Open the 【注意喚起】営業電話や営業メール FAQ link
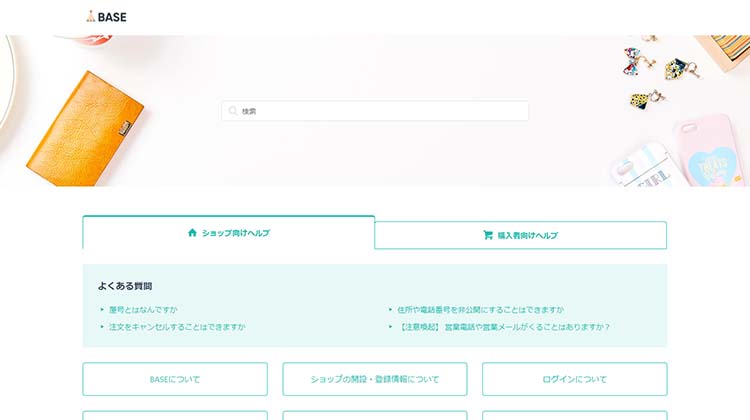 [x=504, y=327]
